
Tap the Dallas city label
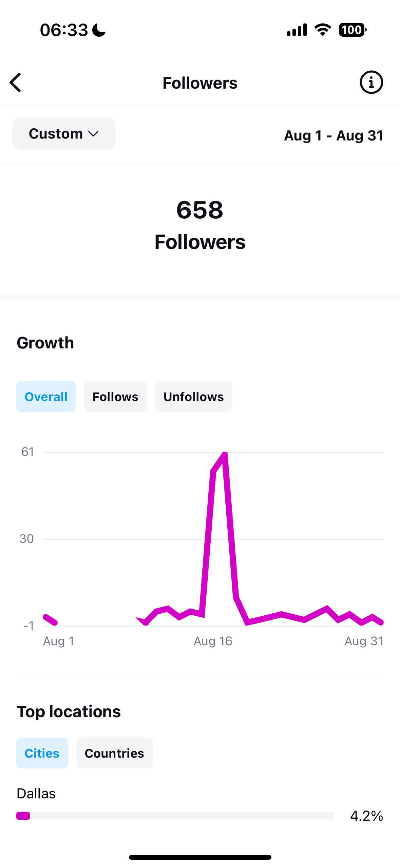click(x=36, y=794)
